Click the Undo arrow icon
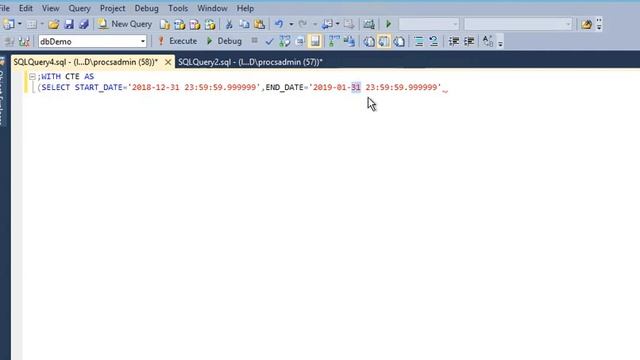The height and width of the screenshot is (360, 640). [x=279, y=24]
